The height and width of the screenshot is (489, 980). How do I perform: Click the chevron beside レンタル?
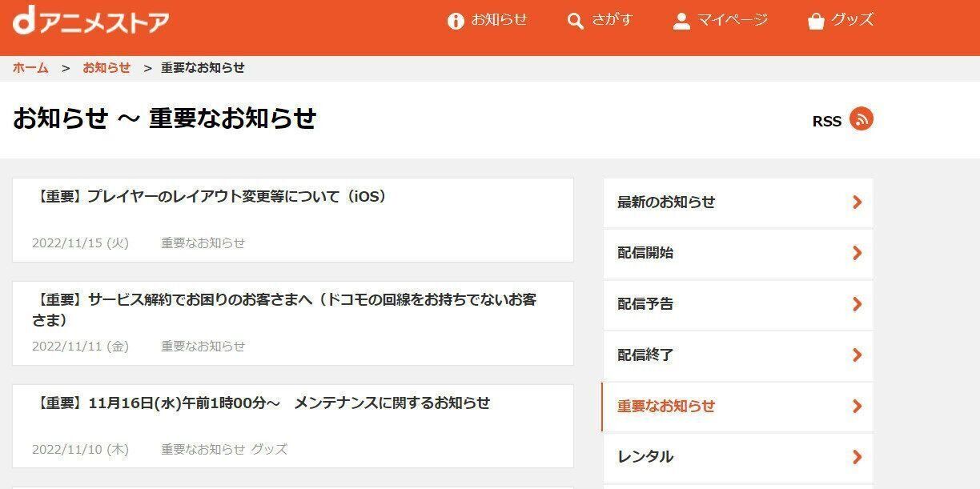click(x=857, y=457)
